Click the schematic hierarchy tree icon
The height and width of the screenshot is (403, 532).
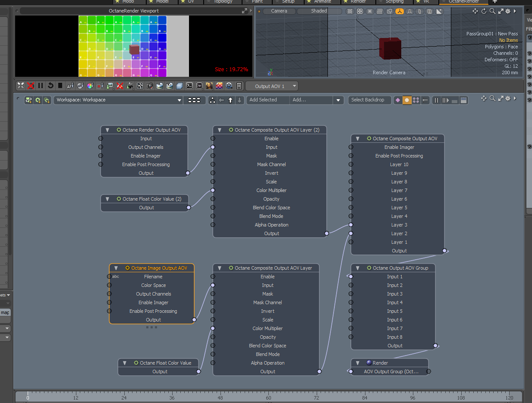click(212, 100)
